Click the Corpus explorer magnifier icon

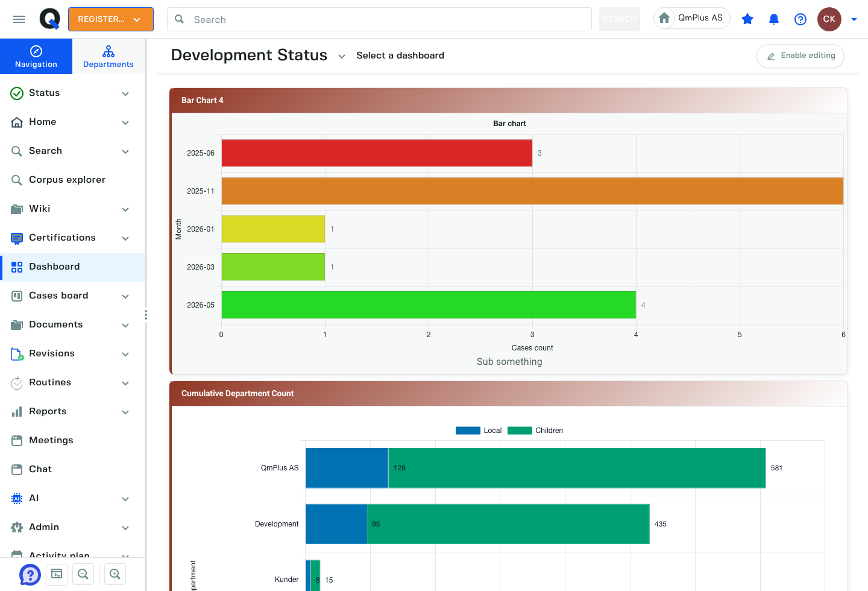(x=17, y=180)
